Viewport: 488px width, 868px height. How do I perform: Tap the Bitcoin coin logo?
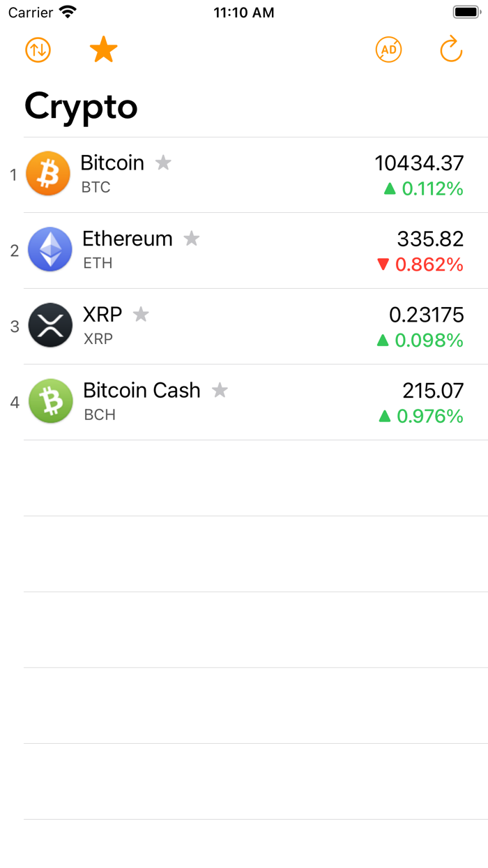click(x=47, y=173)
